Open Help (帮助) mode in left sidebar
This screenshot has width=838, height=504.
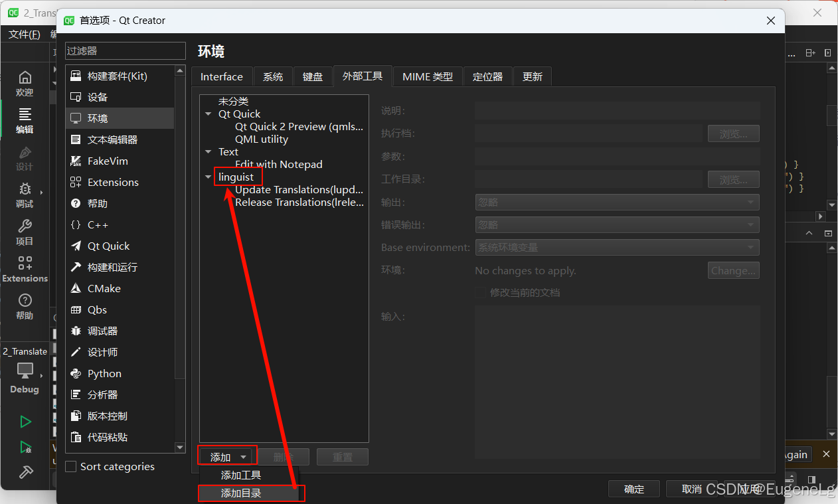click(25, 307)
